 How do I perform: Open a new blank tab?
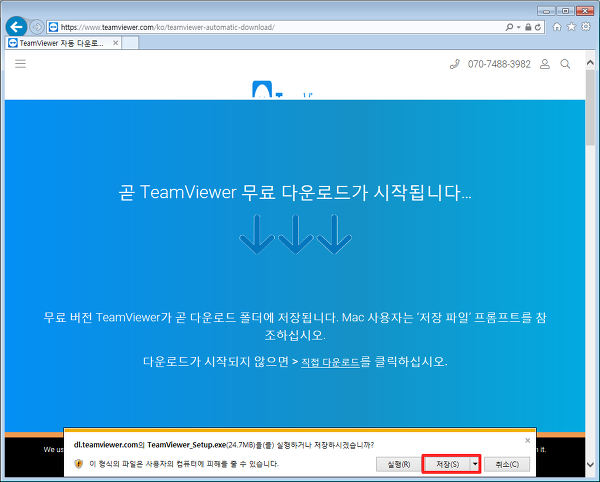pyautogui.click(x=130, y=43)
